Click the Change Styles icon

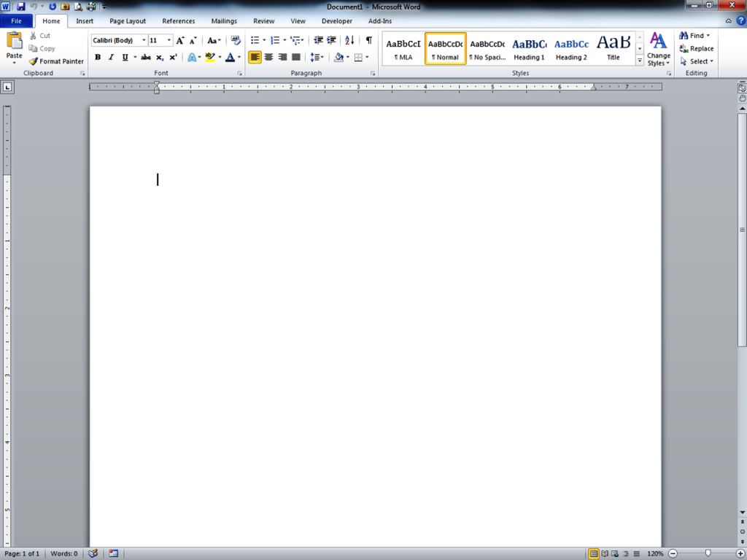pos(659,49)
